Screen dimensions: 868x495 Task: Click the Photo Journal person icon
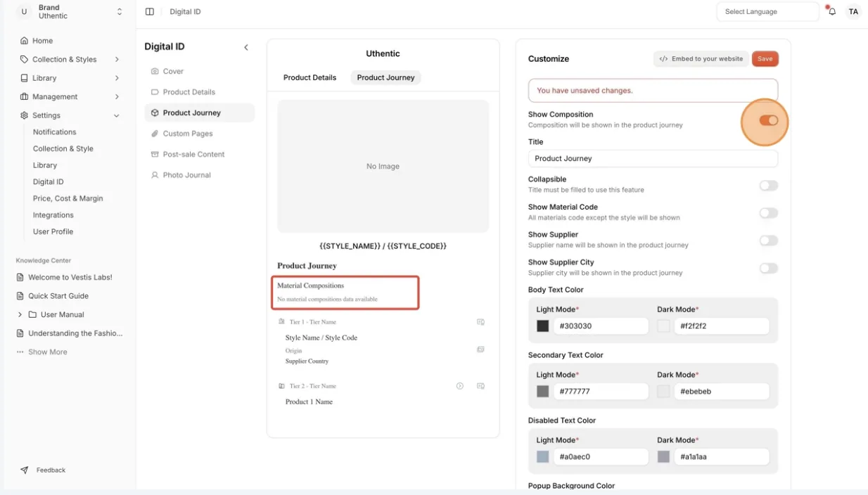[155, 175]
